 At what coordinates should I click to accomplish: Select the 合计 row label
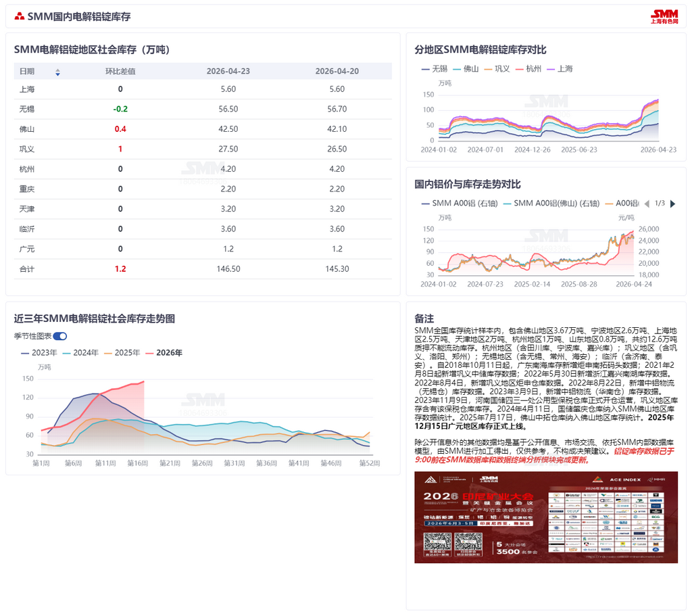click(x=27, y=269)
